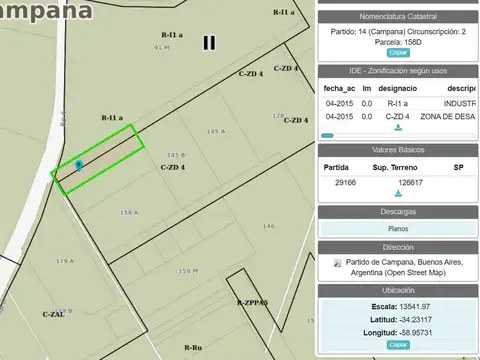Click the C-ZD 4 designation cell in the table

[398, 117]
